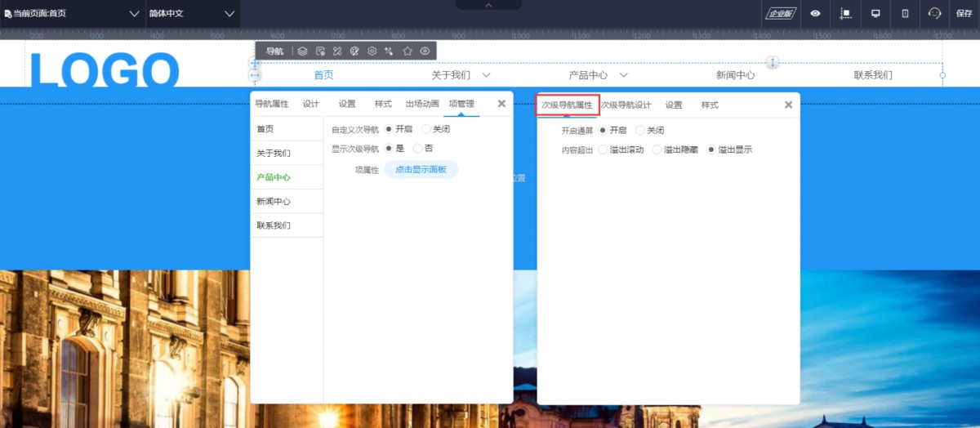Open the 当前页面:首页 page dropdown
This screenshot has height=428, width=980.
pyautogui.click(x=73, y=14)
